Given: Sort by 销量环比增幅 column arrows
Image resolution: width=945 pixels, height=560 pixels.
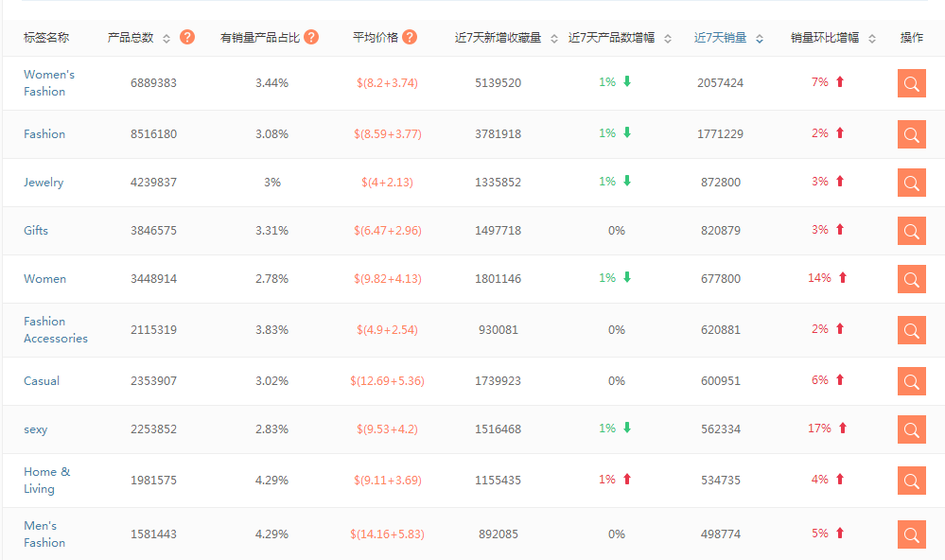Looking at the screenshot, I should point(872,39).
